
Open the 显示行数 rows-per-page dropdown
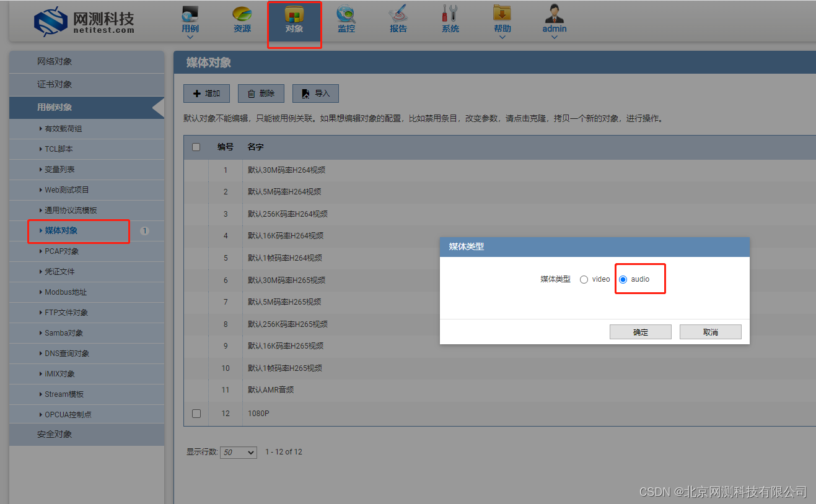(x=239, y=453)
